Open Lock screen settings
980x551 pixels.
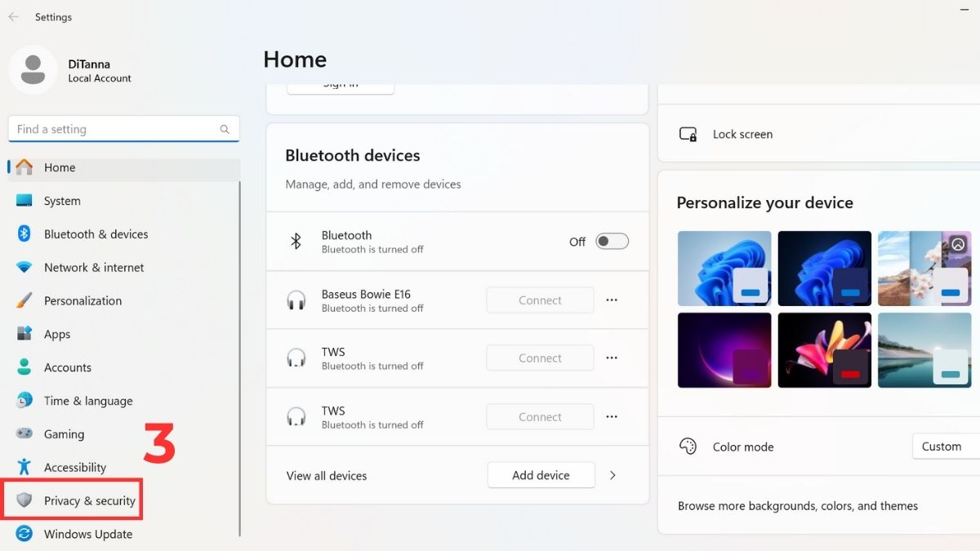[x=819, y=134]
